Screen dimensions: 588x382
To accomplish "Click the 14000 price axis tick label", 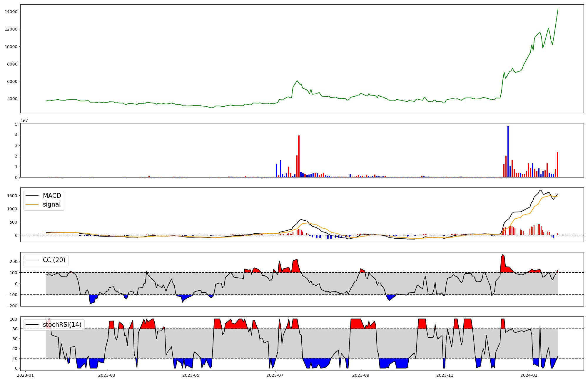I will [11, 12].
